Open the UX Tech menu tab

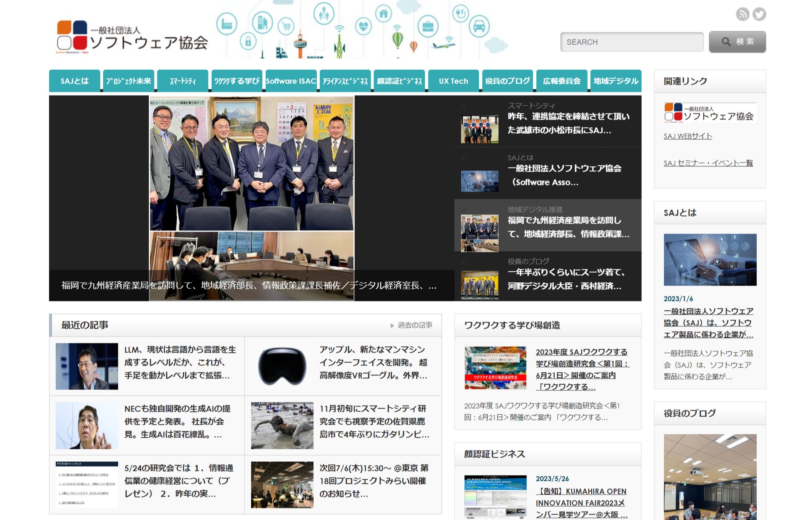tap(453, 81)
